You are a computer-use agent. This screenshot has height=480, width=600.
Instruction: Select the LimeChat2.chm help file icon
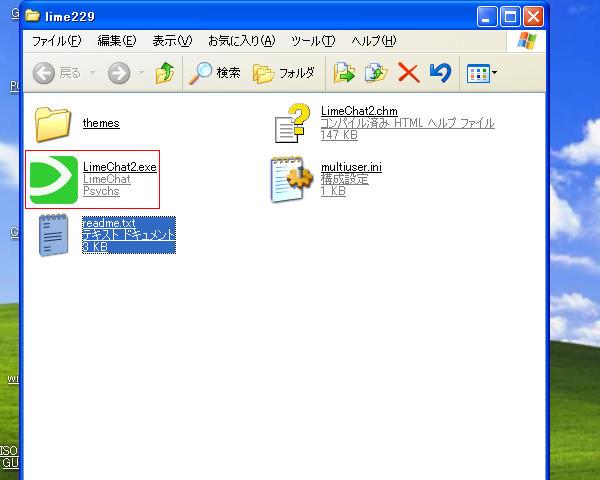292,123
